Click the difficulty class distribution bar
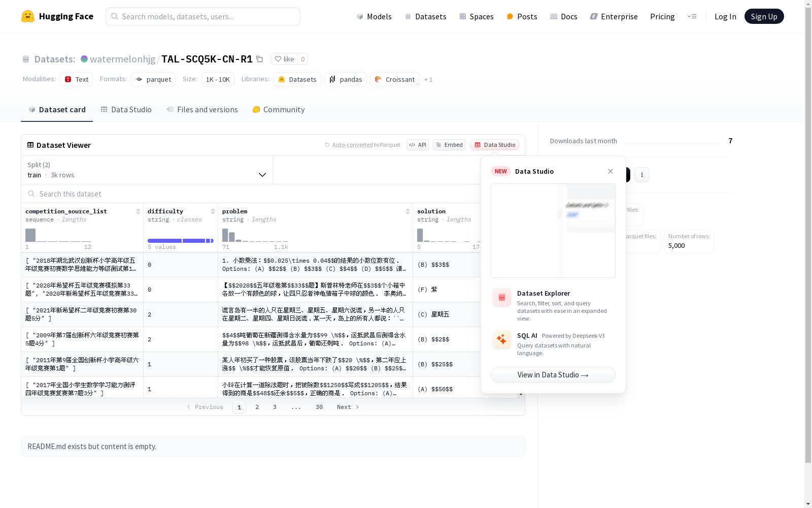812x508 pixels. [x=181, y=240]
